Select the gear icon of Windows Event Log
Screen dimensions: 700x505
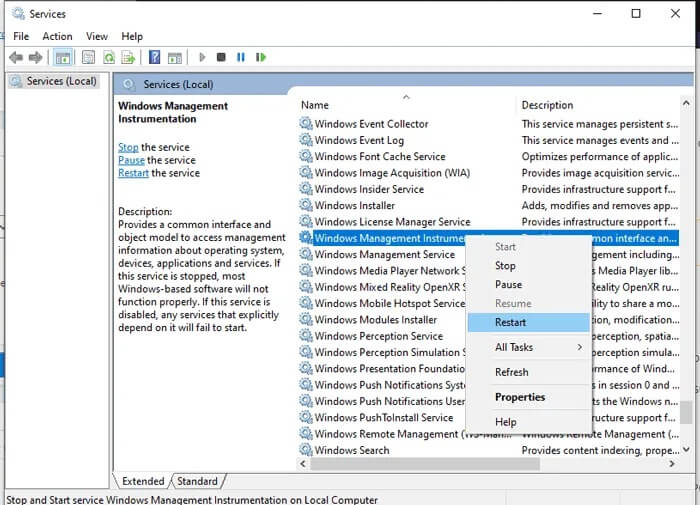(306, 140)
